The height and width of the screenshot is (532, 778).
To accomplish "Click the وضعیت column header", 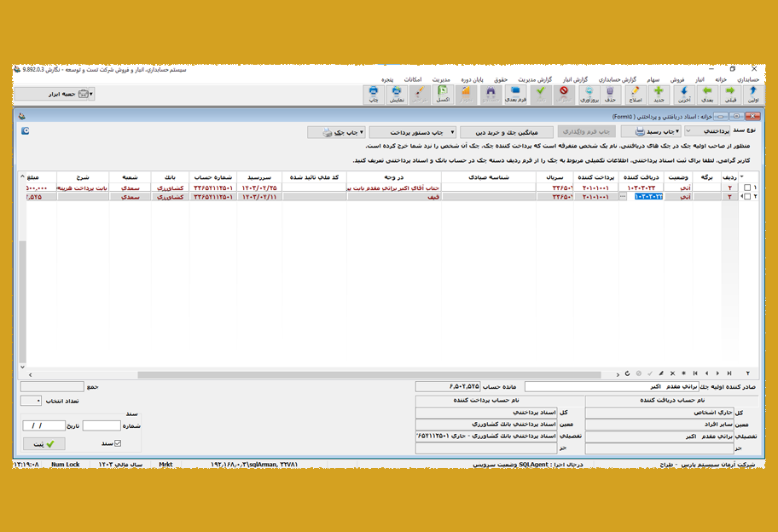I will tap(678, 177).
